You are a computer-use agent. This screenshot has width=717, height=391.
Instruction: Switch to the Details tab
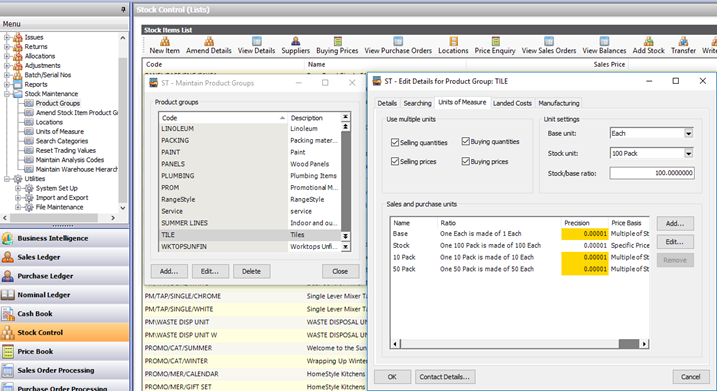point(387,103)
